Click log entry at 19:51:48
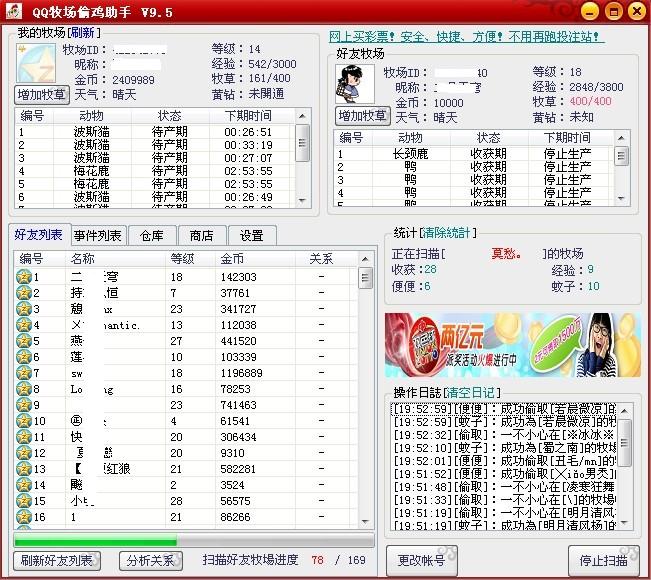Image resolution: width=651 pixels, height=580 pixels. coord(504,486)
